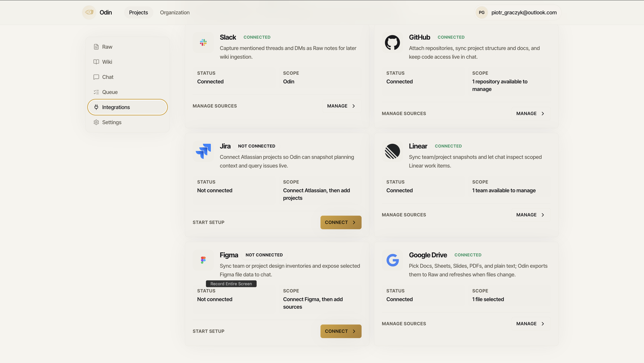The width and height of the screenshot is (644, 363).
Task: Click the Manage button for Google Drive
Action: click(x=531, y=324)
